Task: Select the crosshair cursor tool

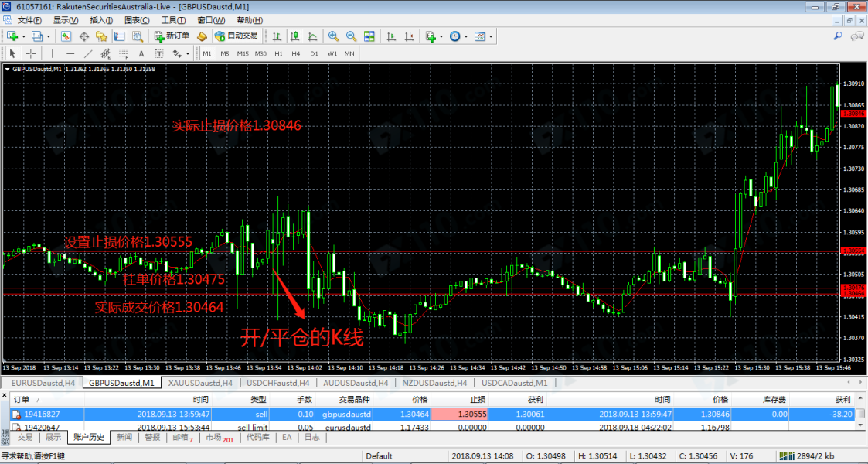Action: tap(31, 53)
